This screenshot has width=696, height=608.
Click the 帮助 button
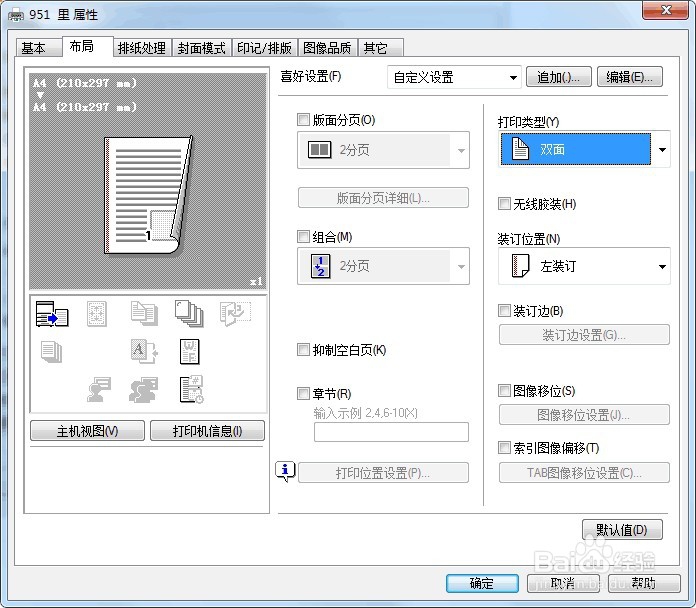[x=644, y=583]
